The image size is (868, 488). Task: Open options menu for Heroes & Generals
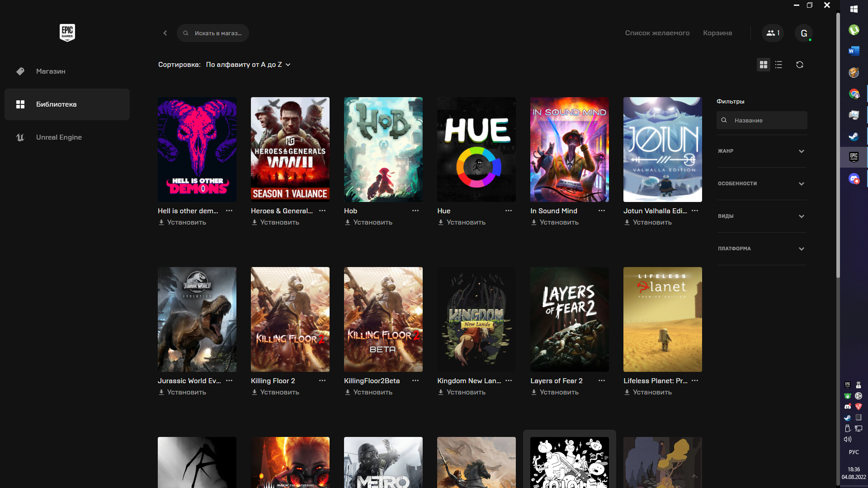click(x=322, y=211)
